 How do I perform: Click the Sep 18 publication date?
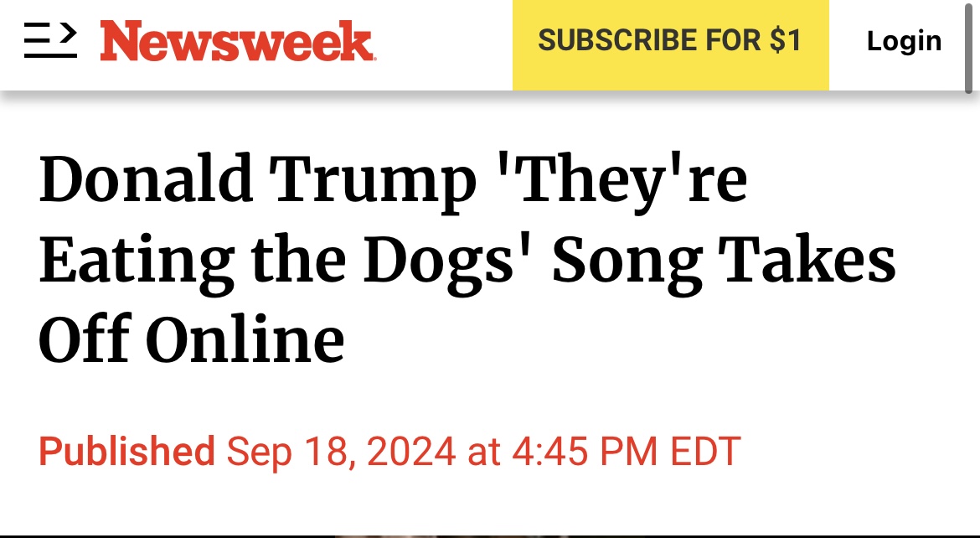point(286,451)
